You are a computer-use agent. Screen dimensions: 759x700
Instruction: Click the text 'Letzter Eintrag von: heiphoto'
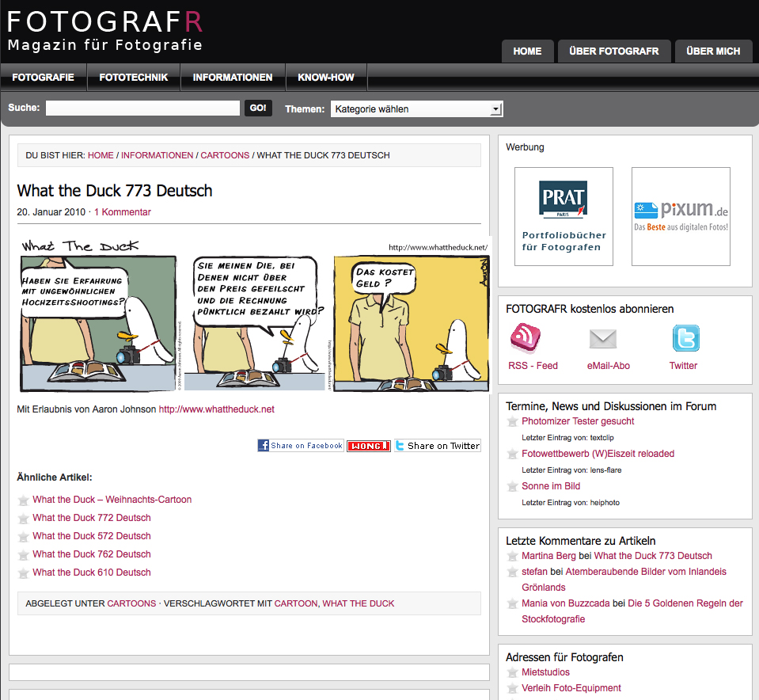(571, 503)
